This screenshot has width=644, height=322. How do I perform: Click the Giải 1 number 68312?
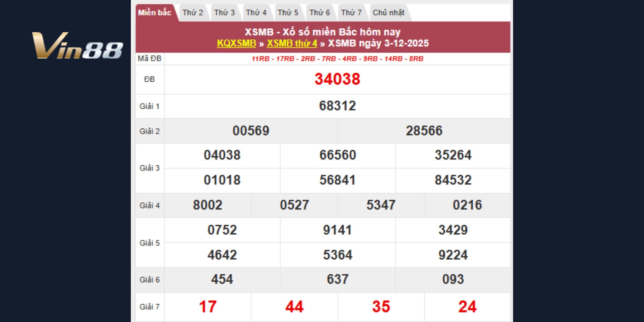[337, 106]
